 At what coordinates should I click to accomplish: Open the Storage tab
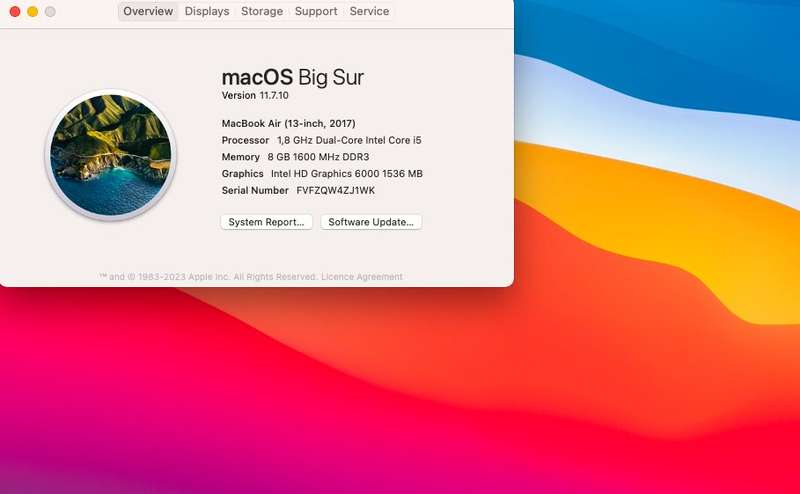[x=262, y=11]
